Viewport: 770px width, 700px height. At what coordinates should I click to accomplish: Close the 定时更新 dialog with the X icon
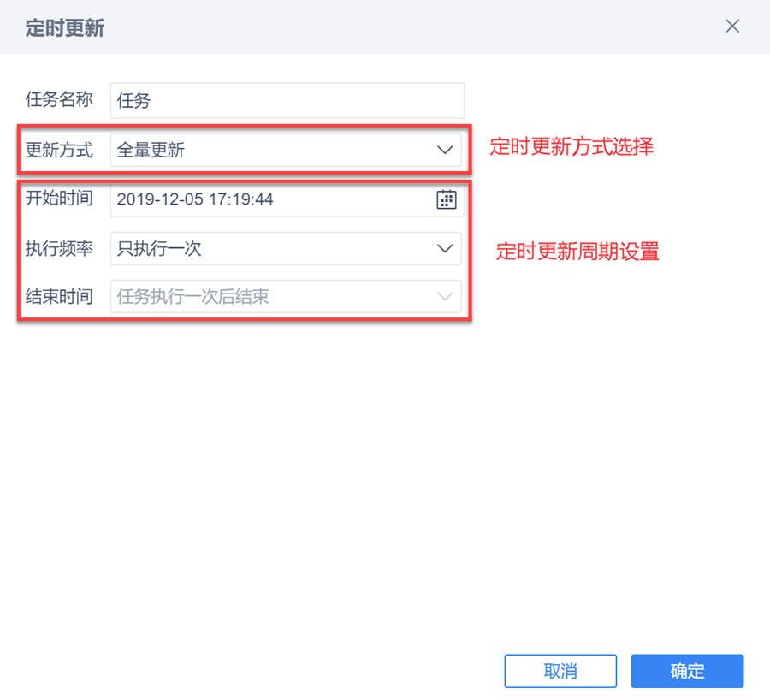(x=732, y=27)
